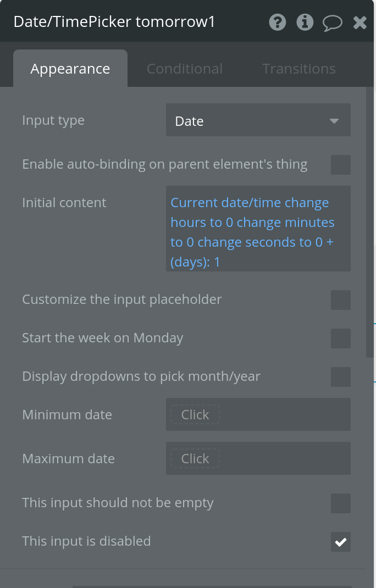Click the Maximum date expression field
The width and height of the screenshot is (376, 588).
pyautogui.click(x=195, y=459)
